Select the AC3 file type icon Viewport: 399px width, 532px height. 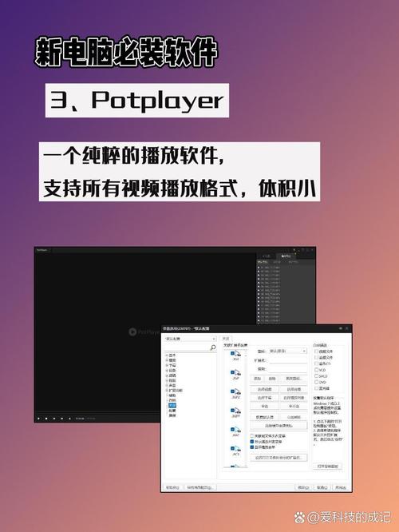click(235, 450)
